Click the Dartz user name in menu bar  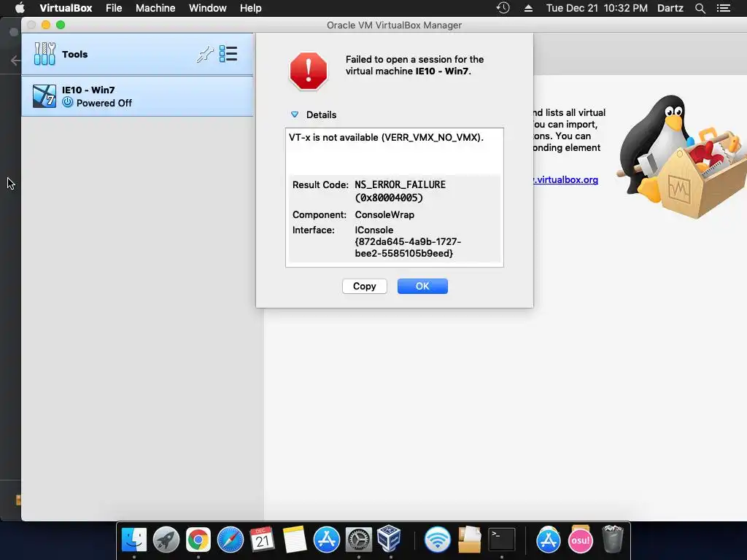(670, 8)
